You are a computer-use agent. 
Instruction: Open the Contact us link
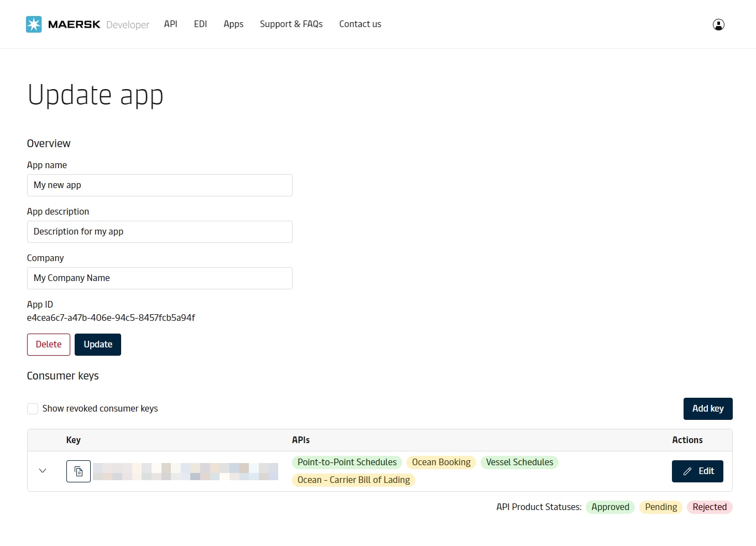pyautogui.click(x=360, y=24)
